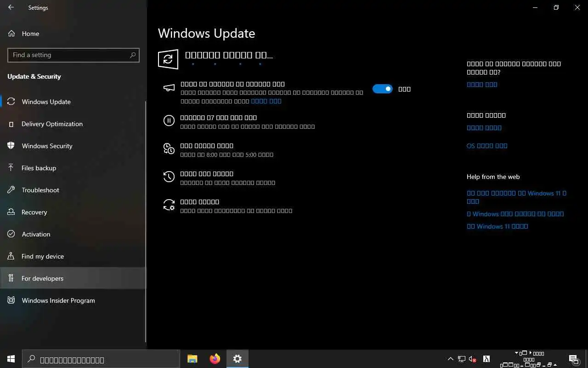Click the advanced options gear-sync icon

(x=169, y=205)
